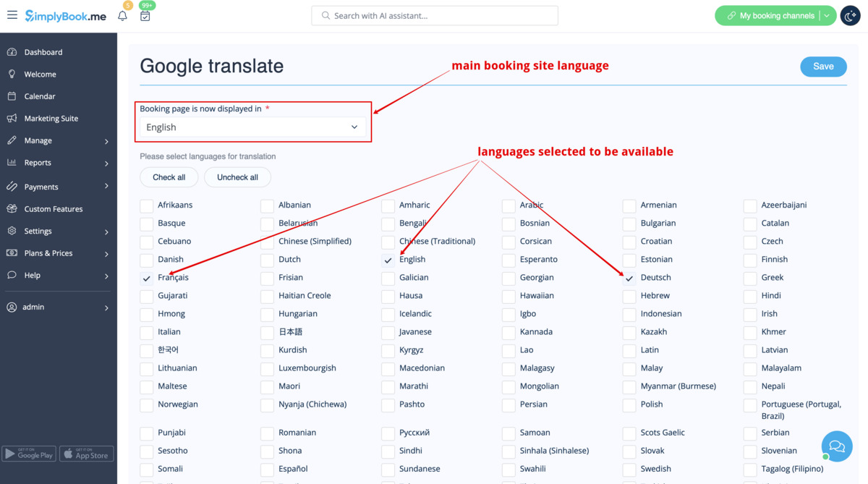Image resolution: width=868 pixels, height=484 pixels.
Task: Expand the admin account chevron
Action: (106, 307)
